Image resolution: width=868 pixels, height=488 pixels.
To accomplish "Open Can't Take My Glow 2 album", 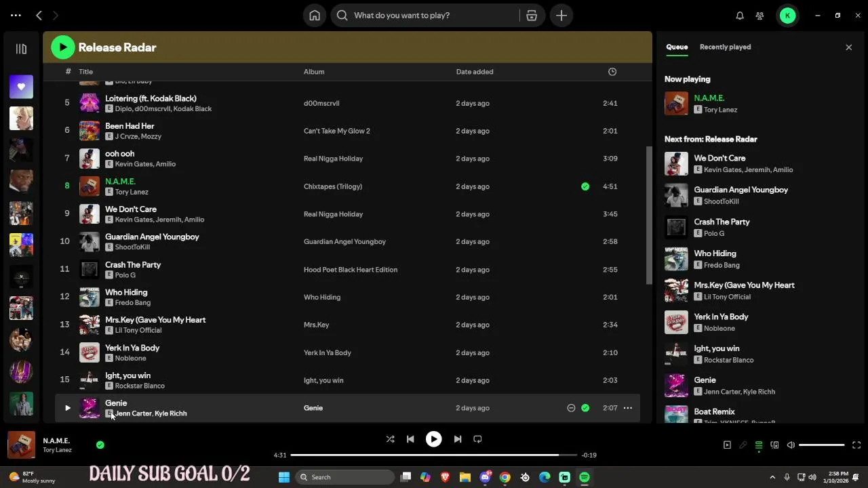I will [x=337, y=131].
